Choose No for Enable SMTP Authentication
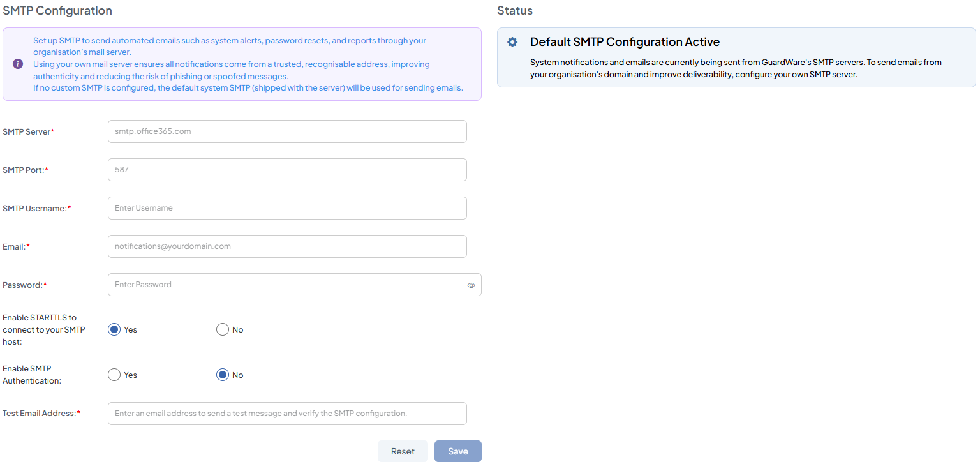 pyautogui.click(x=223, y=375)
